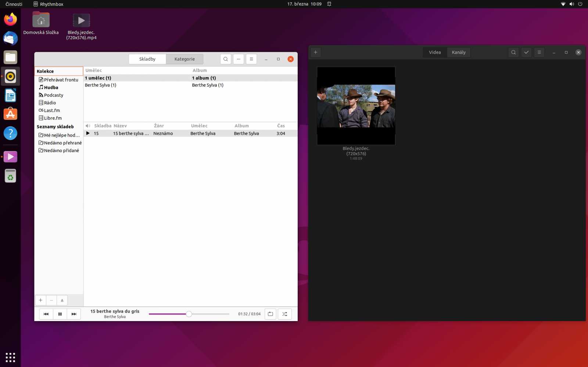Select Bledy.jezdec mp4 desktop file
The image size is (588, 367).
tap(81, 26)
